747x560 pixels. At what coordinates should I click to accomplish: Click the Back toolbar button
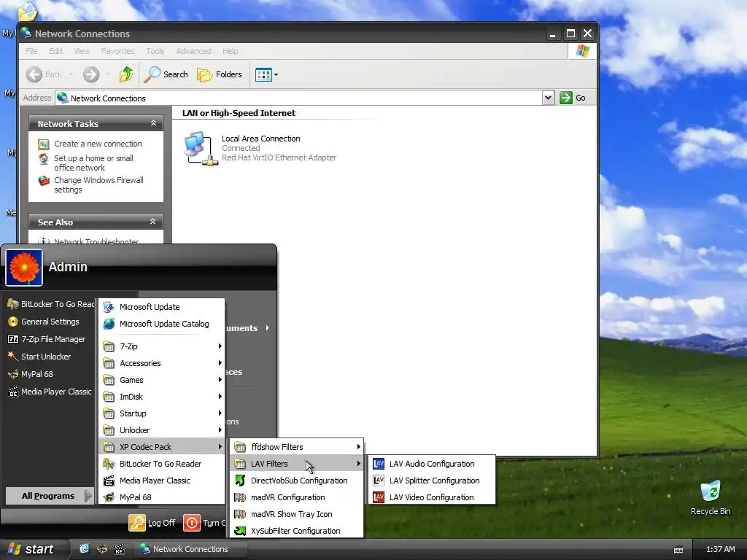click(x=44, y=74)
